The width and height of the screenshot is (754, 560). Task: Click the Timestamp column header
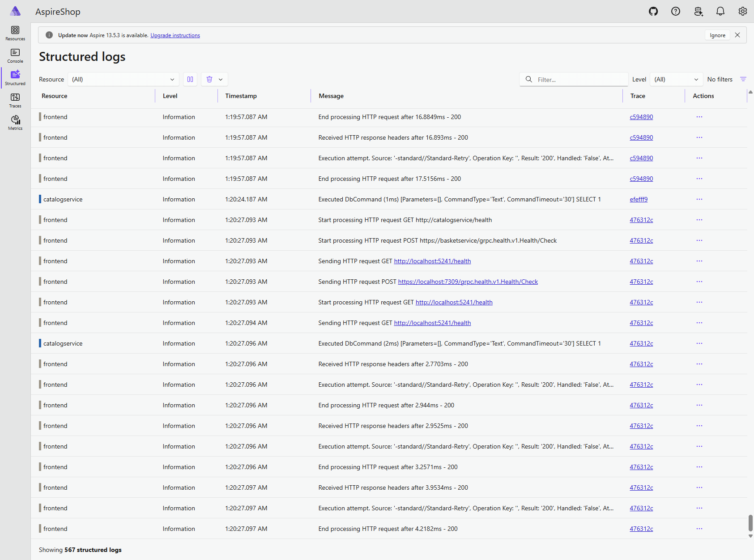pyautogui.click(x=241, y=96)
